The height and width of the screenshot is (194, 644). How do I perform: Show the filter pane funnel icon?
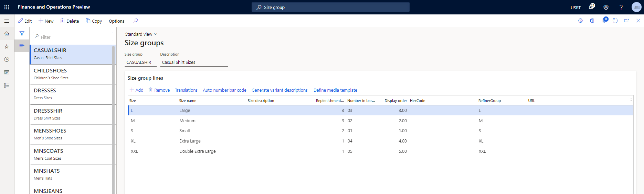tap(22, 33)
